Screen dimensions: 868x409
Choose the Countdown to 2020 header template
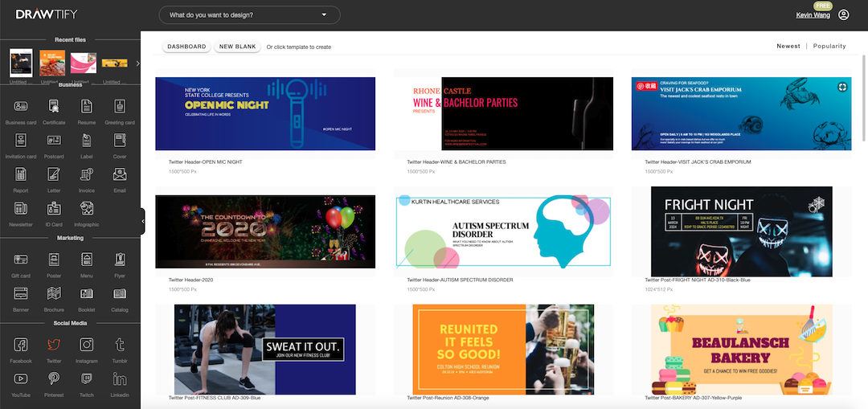point(265,231)
